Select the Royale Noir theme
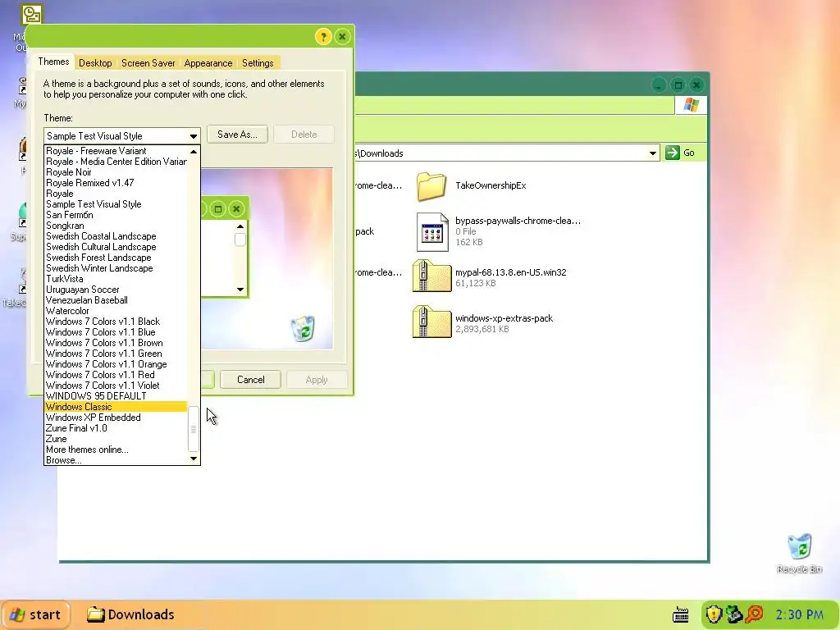The height and width of the screenshot is (630, 840). tap(116, 172)
